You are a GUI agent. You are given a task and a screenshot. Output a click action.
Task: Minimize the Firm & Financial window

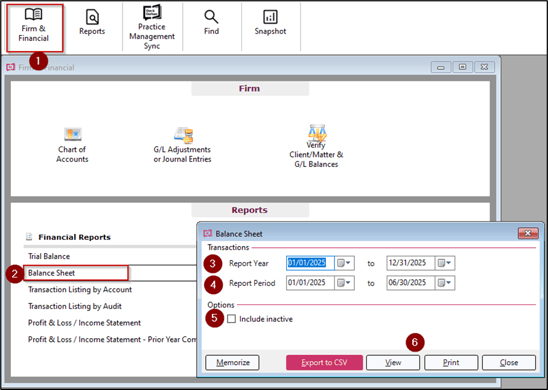coord(441,67)
